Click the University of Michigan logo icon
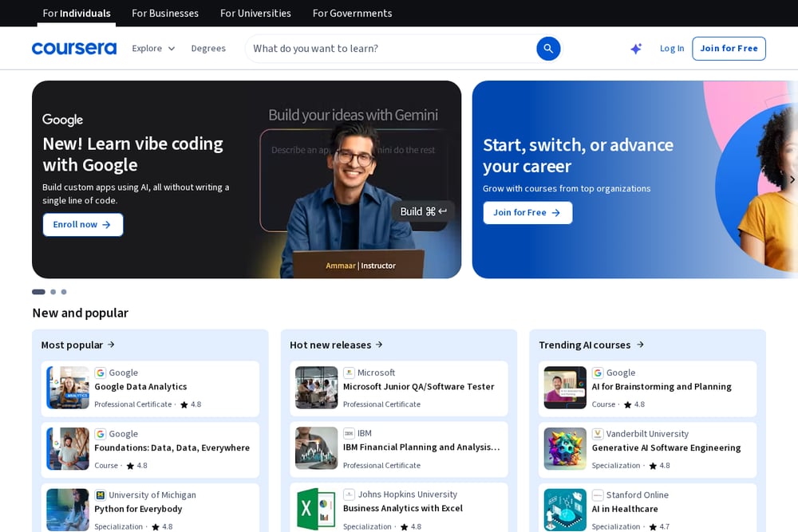This screenshot has height=532, width=798. tap(101, 495)
